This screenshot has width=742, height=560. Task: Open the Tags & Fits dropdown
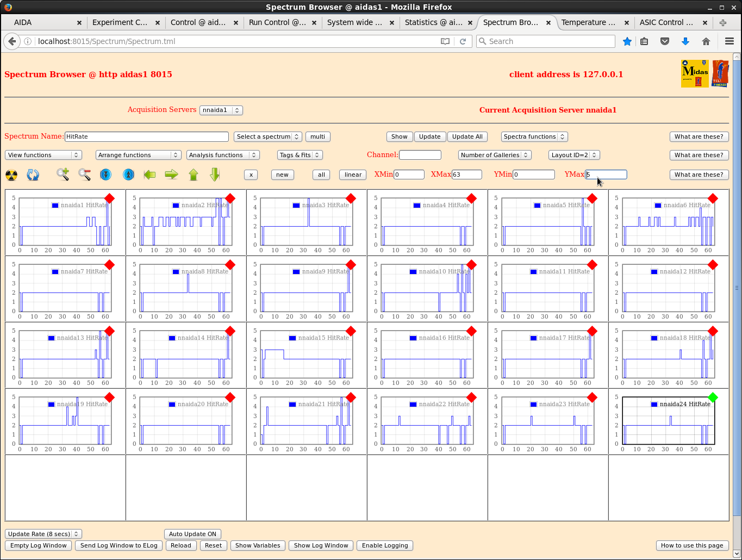300,155
